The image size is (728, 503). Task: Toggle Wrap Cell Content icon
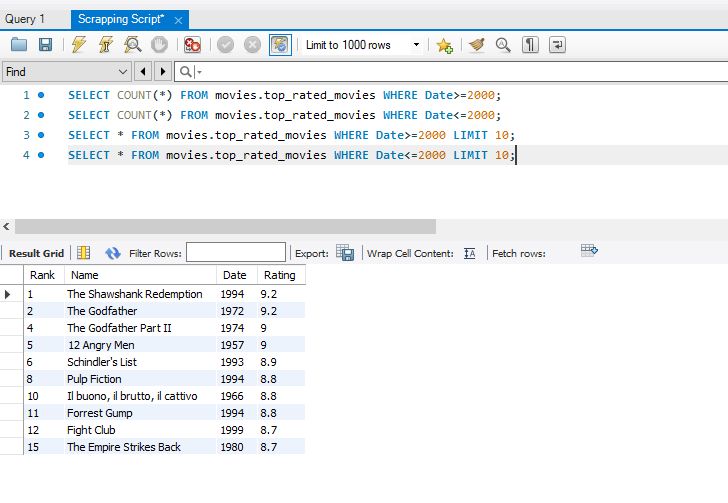click(x=470, y=253)
